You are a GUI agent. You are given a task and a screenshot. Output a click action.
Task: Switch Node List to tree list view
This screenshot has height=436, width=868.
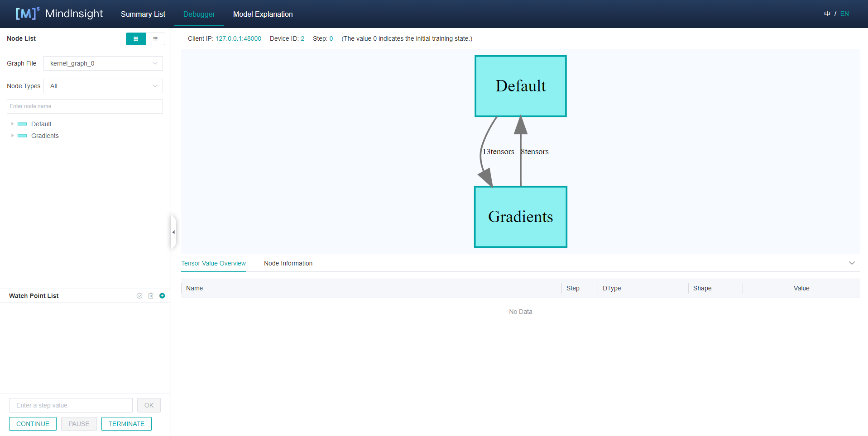pyautogui.click(x=155, y=39)
